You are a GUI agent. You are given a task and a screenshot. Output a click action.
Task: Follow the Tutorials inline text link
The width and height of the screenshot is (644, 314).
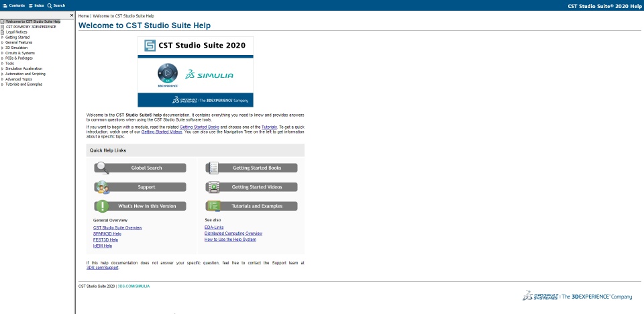270,127
